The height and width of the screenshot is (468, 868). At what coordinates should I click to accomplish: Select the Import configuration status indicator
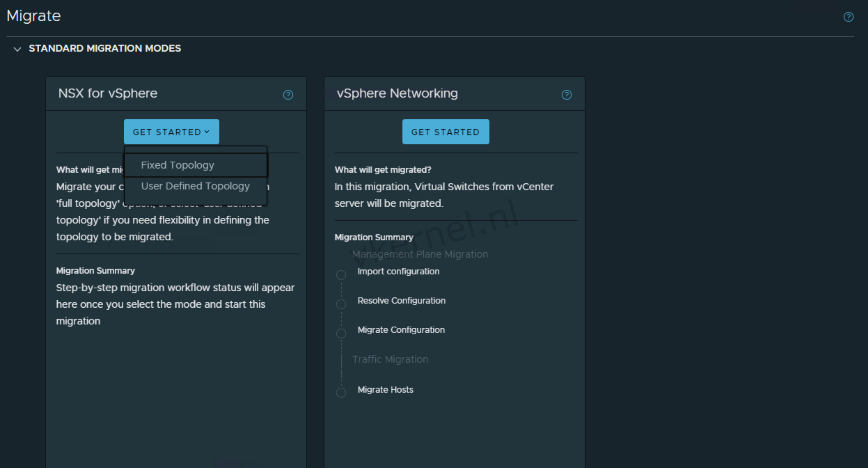(x=341, y=275)
